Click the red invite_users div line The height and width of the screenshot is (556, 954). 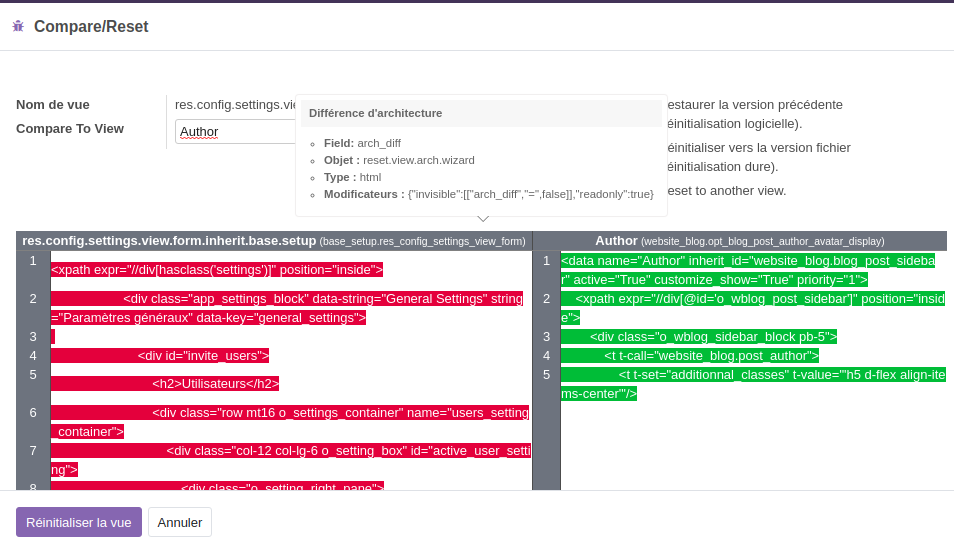[203, 356]
